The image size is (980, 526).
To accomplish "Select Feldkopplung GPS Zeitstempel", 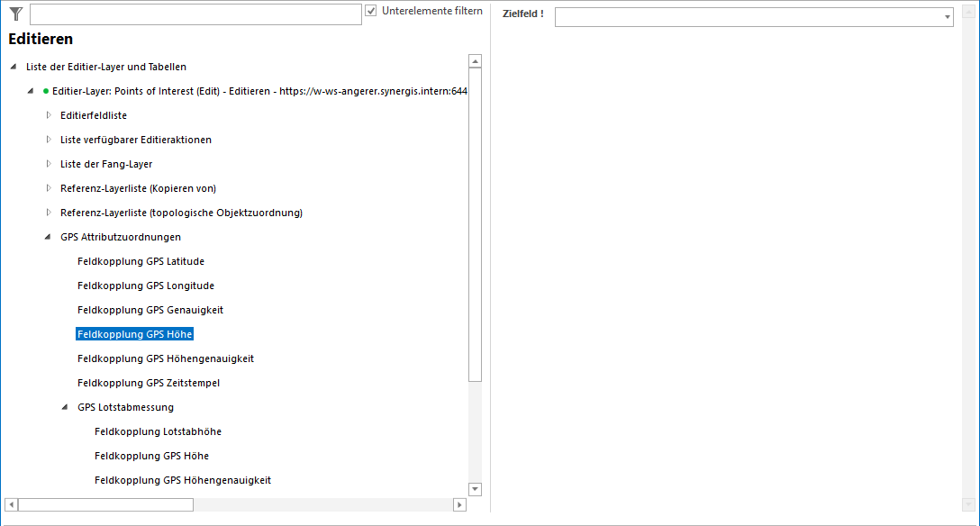I will pos(149,384).
